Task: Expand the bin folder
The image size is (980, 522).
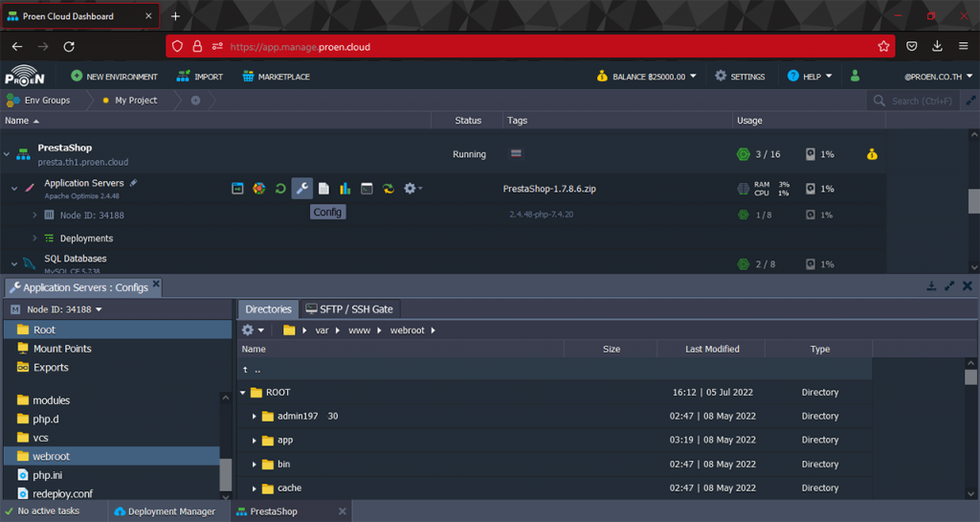Action: (x=255, y=465)
